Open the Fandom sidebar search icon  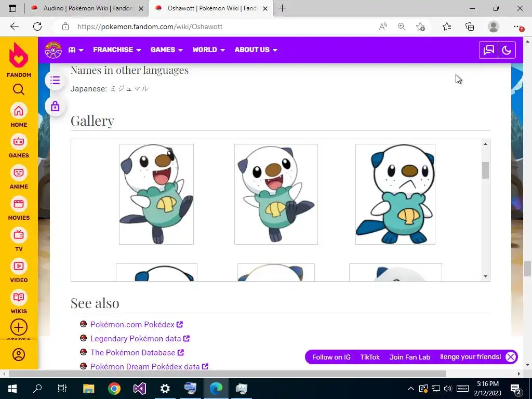(x=19, y=89)
